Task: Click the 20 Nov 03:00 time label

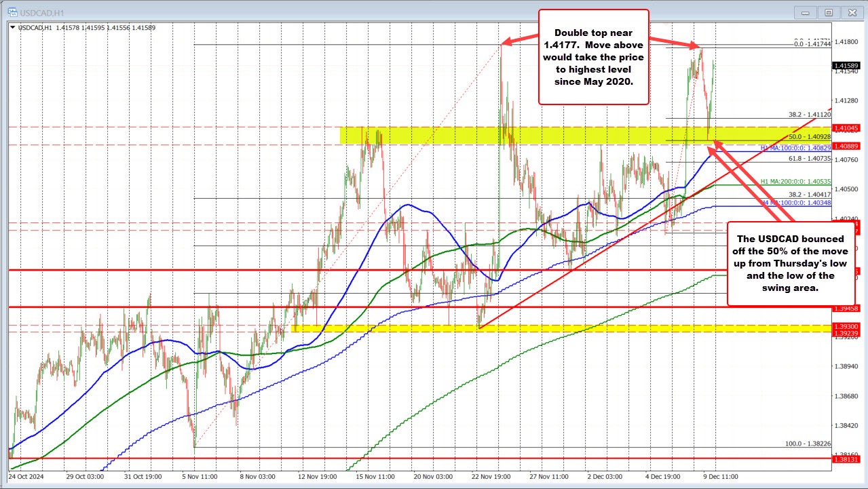Action: coord(433,477)
